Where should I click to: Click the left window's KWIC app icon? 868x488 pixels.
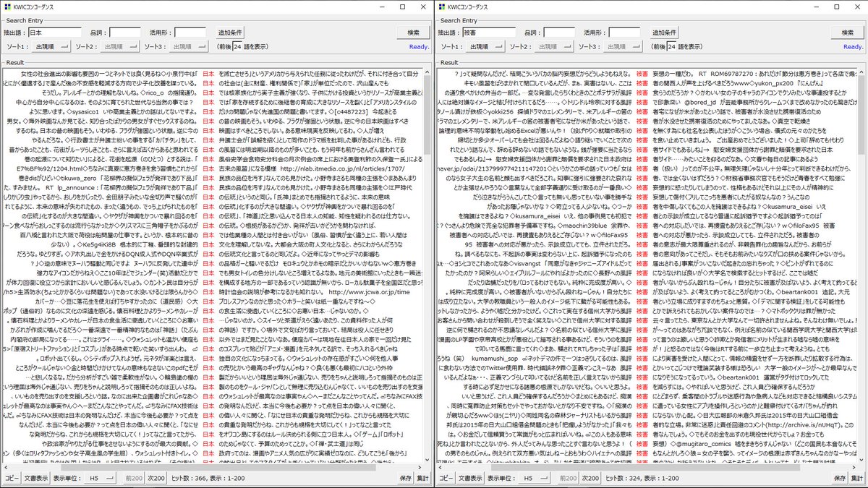pos(7,7)
